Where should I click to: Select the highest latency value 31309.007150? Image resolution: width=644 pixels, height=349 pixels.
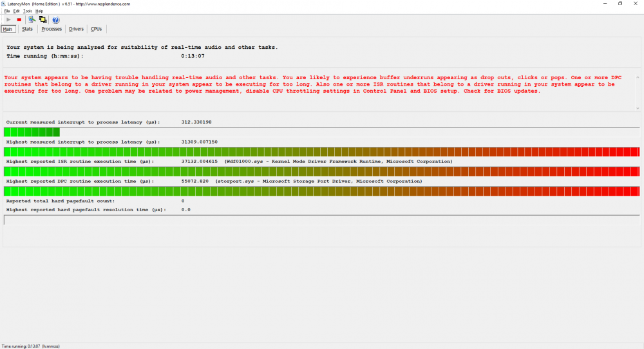(x=199, y=142)
